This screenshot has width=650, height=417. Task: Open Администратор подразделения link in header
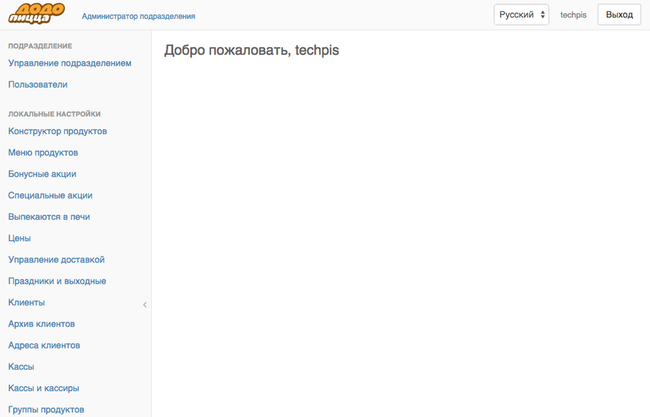138,16
